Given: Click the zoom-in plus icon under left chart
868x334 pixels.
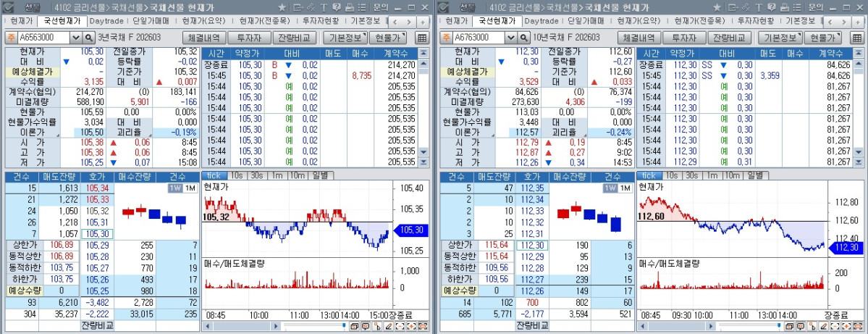Looking at the screenshot, I should pyautogui.click(x=411, y=326).
